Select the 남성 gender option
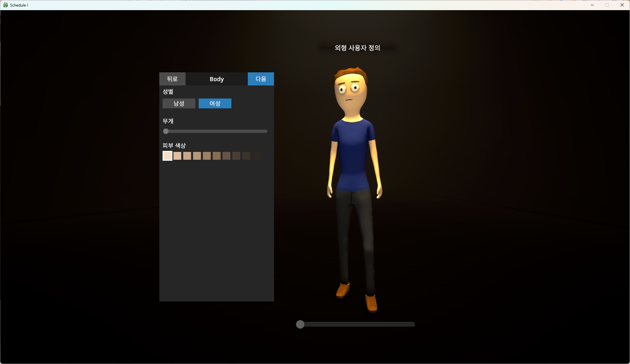The image size is (630, 364). click(x=179, y=103)
